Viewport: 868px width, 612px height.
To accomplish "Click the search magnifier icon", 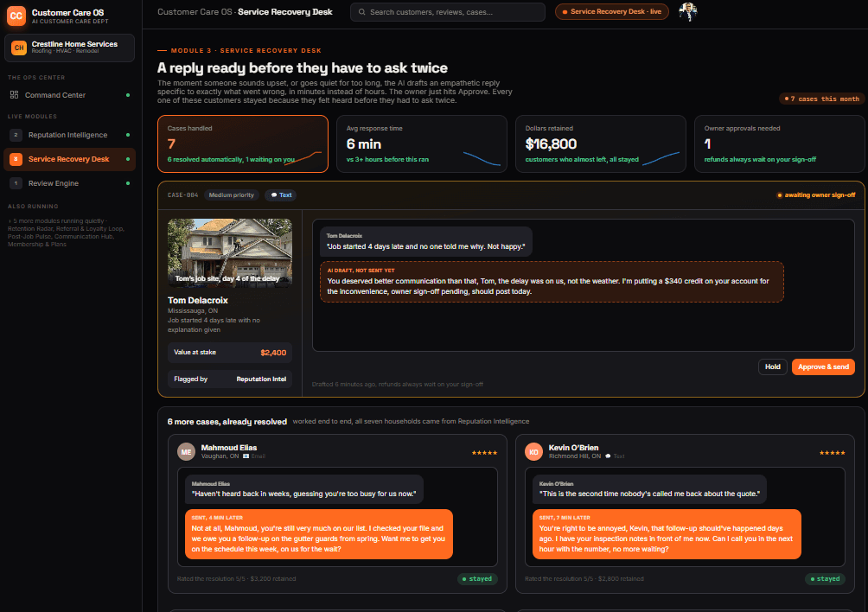I will 362,11.
